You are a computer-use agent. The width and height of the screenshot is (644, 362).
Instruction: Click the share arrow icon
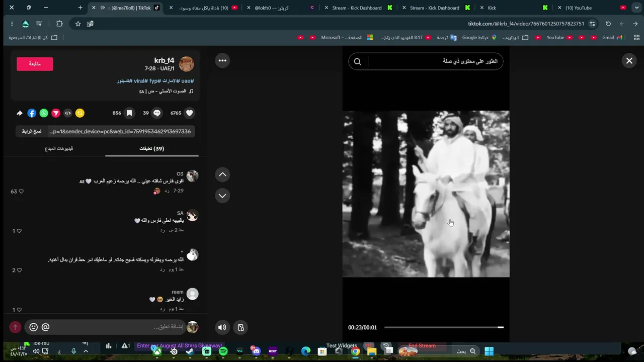(x=20, y=113)
